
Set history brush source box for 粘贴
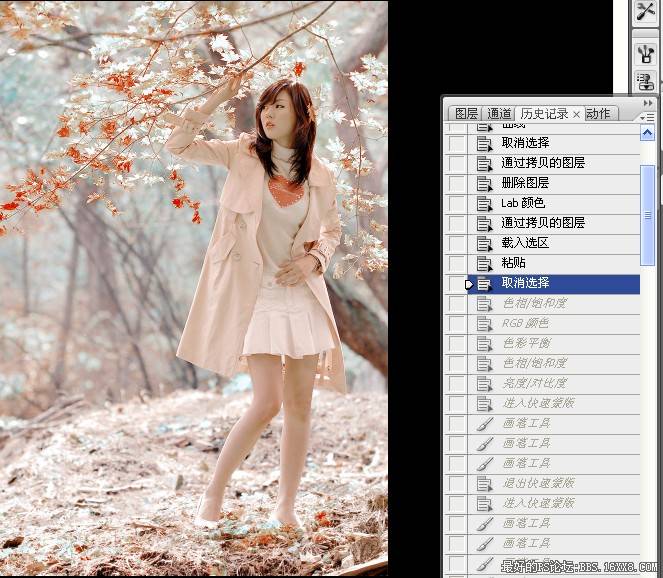coord(457,263)
